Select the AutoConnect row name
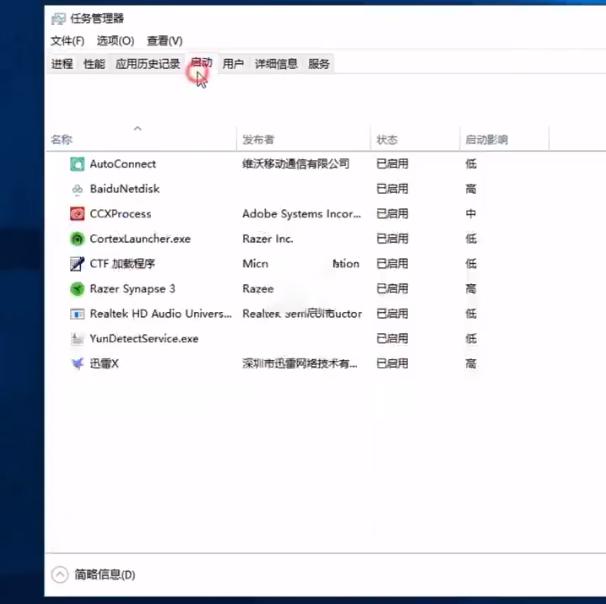 tap(123, 164)
